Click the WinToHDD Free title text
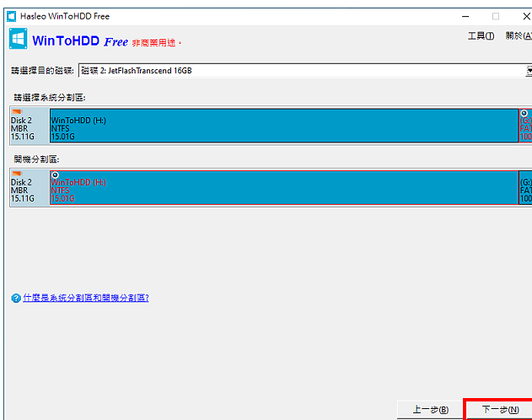Screen dimensions: 532x420 point(80,41)
